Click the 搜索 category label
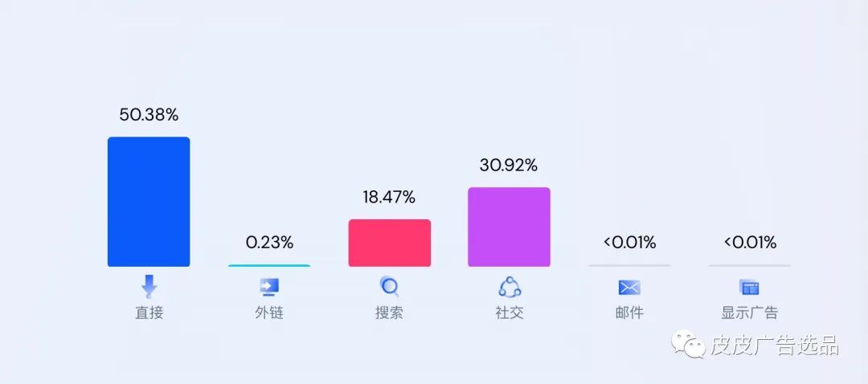This screenshot has height=384, width=868. coord(389,313)
